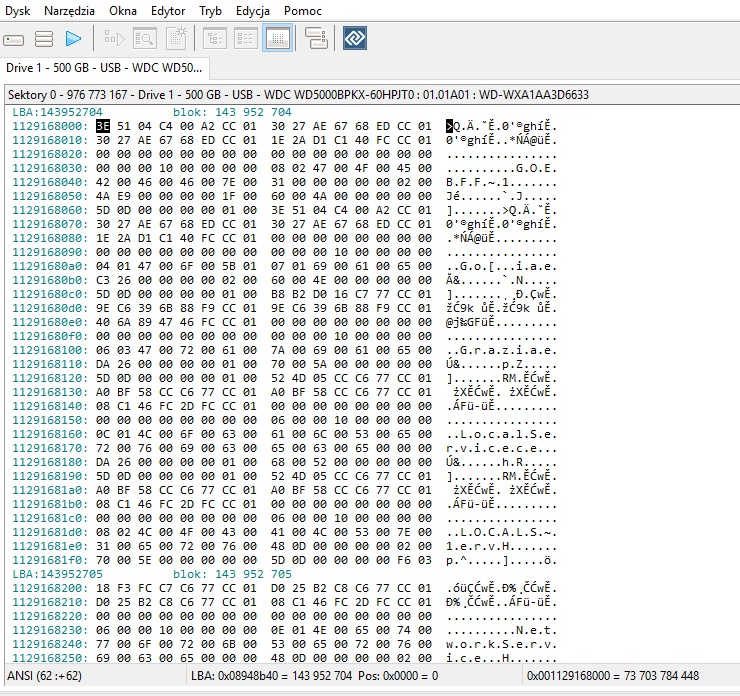740x696 pixels.
Task: Click ASCII text B.F.F.~.1 in row 1129168040
Action: click(x=477, y=182)
